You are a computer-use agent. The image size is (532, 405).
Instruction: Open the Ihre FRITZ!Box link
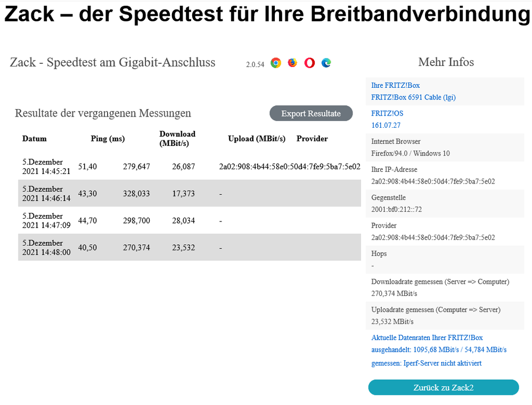click(x=395, y=85)
